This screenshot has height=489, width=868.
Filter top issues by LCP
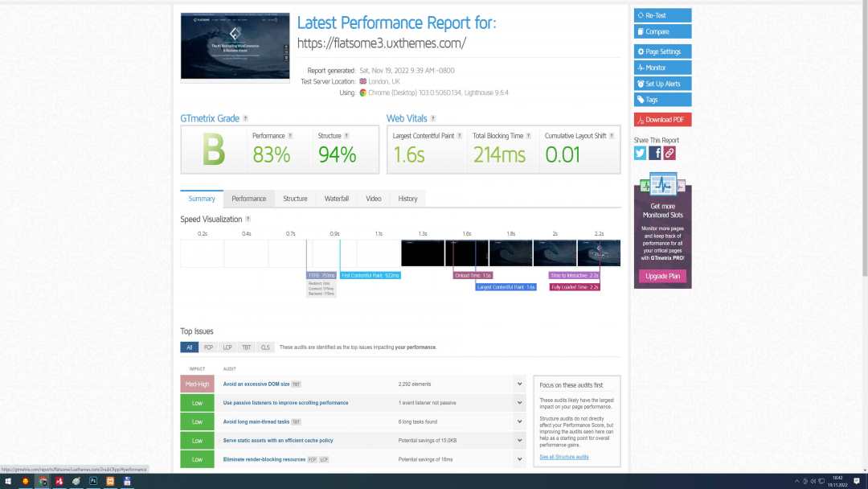[227, 347]
